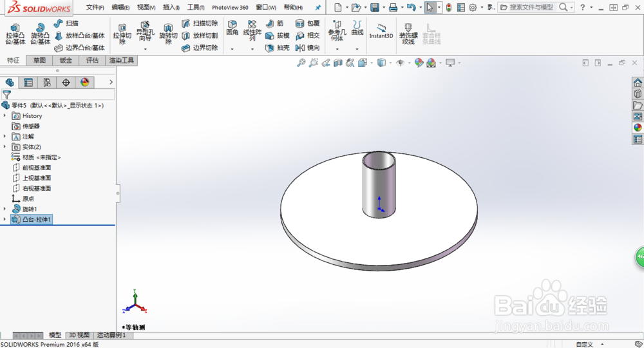Expand the History tree node
The image size is (644, 348).
[5, 116]
